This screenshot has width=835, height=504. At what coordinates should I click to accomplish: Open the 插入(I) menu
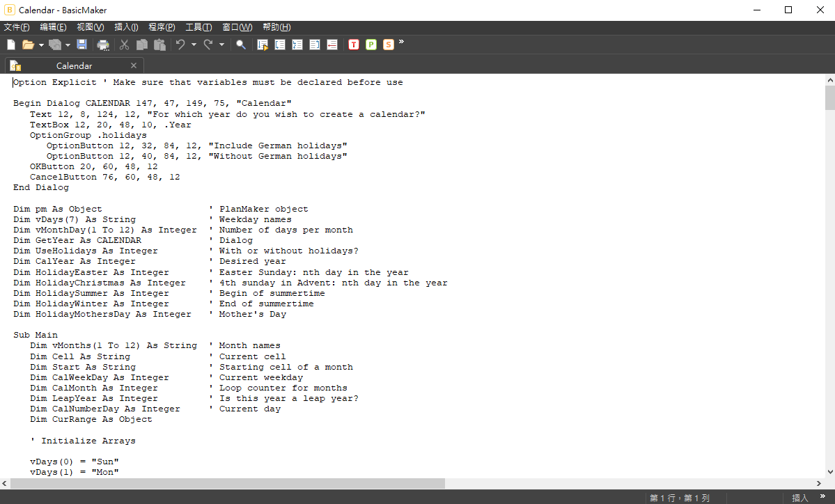click(x=126, y=27)
